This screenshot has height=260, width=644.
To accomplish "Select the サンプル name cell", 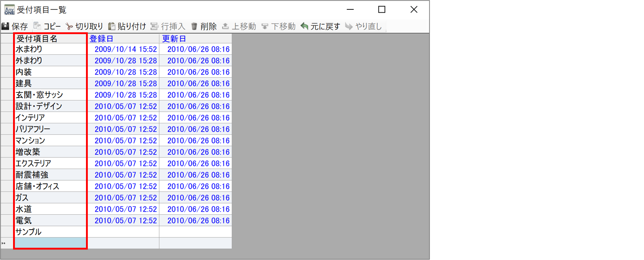I will pos(50,232).
